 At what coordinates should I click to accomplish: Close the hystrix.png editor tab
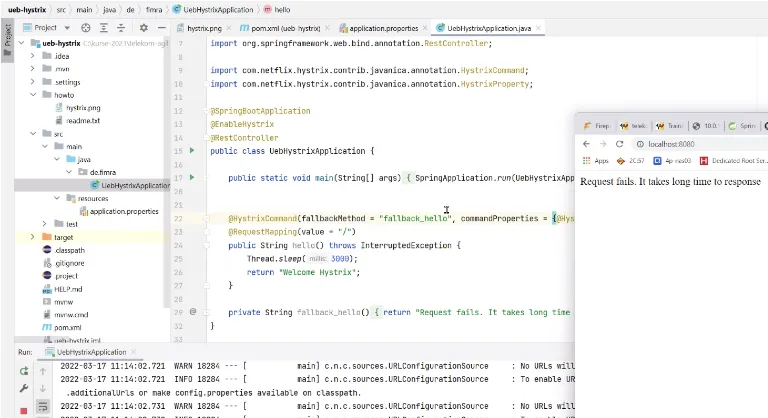pyautogui.click(x=228, y=28)
